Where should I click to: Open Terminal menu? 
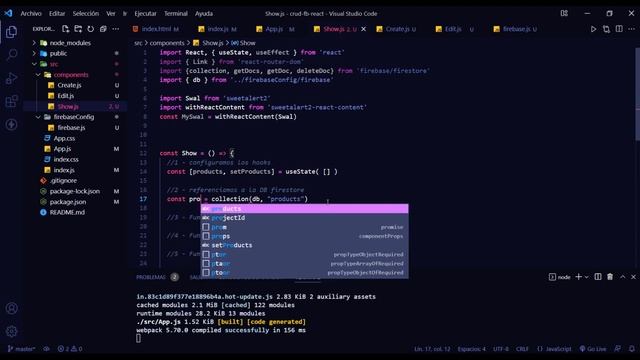tap(176, 13)
